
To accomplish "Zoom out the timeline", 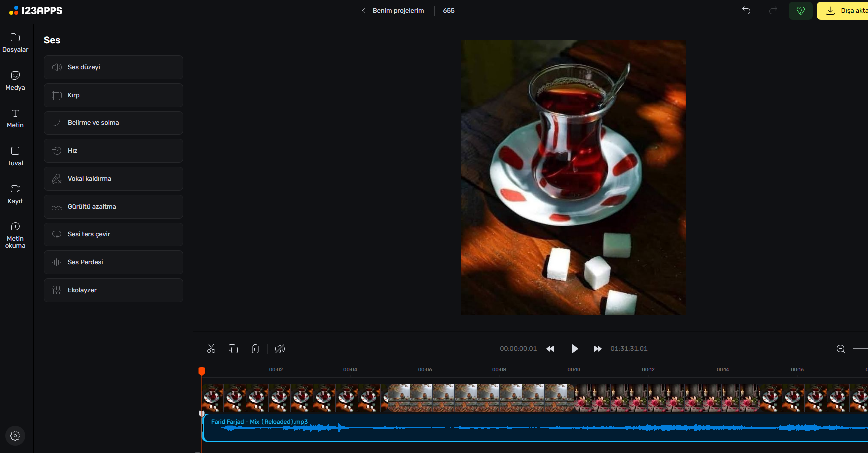I will point(841,349).
